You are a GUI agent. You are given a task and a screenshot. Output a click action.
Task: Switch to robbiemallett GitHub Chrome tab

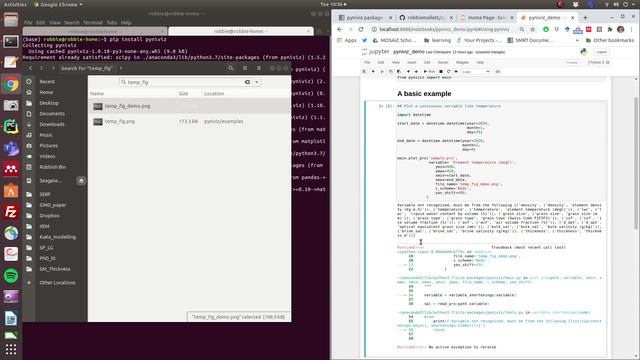click(x=425, y=18)
